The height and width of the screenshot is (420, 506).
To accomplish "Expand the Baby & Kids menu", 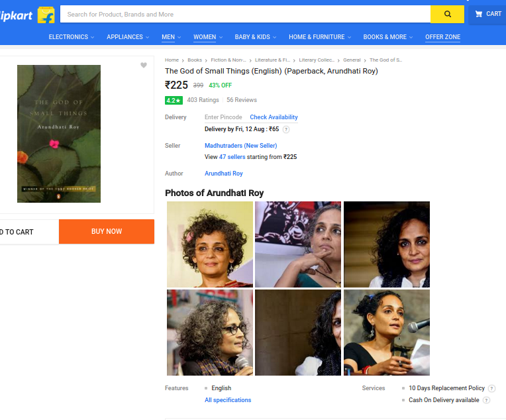I will tap(255, 37).
